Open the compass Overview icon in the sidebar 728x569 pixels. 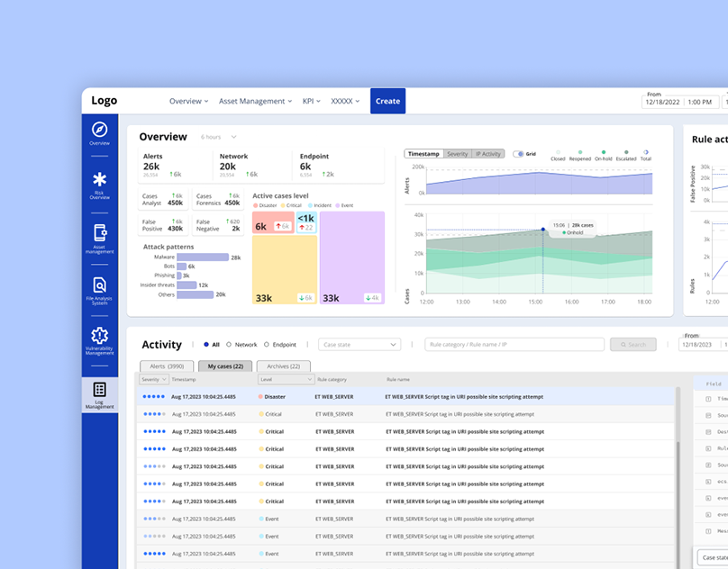[99, 130]
